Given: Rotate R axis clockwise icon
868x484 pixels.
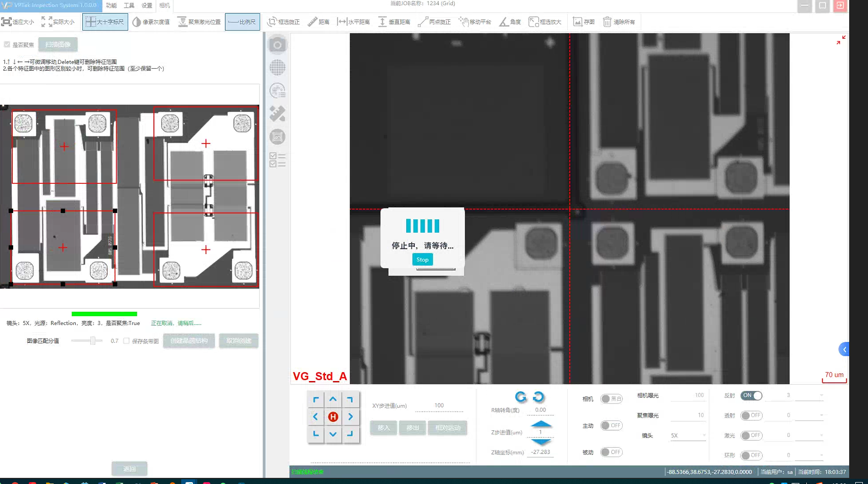Looking at the screenshot, I should pyautogui.click(x=521, y=397).
